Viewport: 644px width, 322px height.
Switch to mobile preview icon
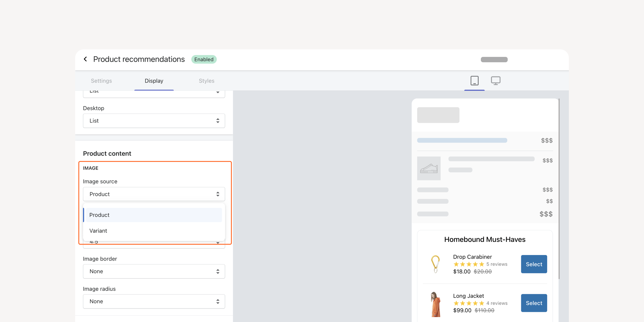point(474,81)
